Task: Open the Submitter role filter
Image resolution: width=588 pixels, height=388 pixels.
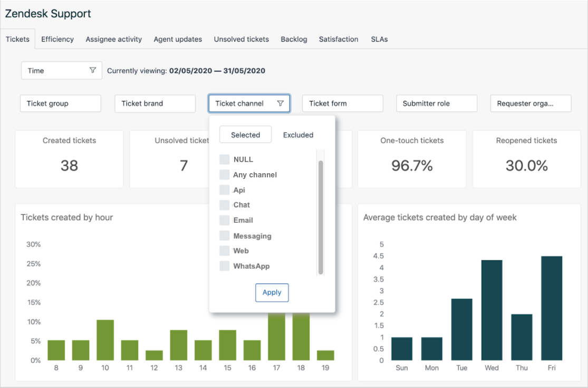Action: pos(437,103)
